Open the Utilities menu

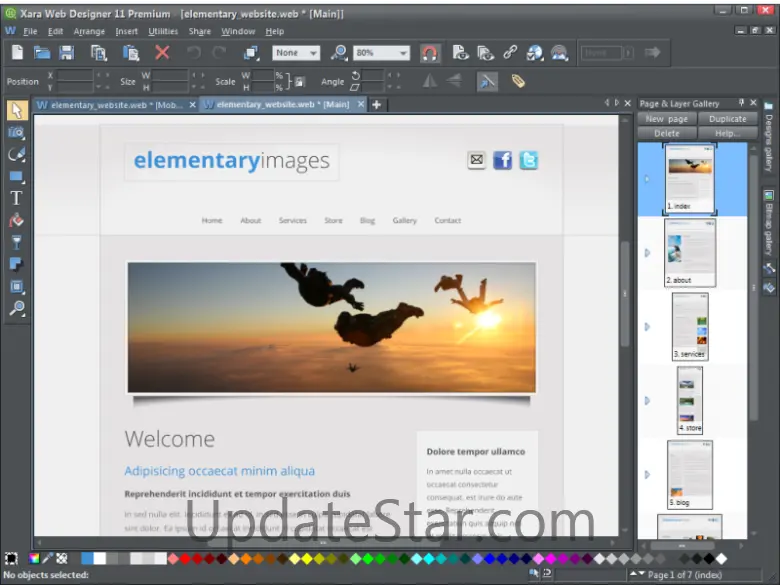pyautogui.click(x=163, y=31)
